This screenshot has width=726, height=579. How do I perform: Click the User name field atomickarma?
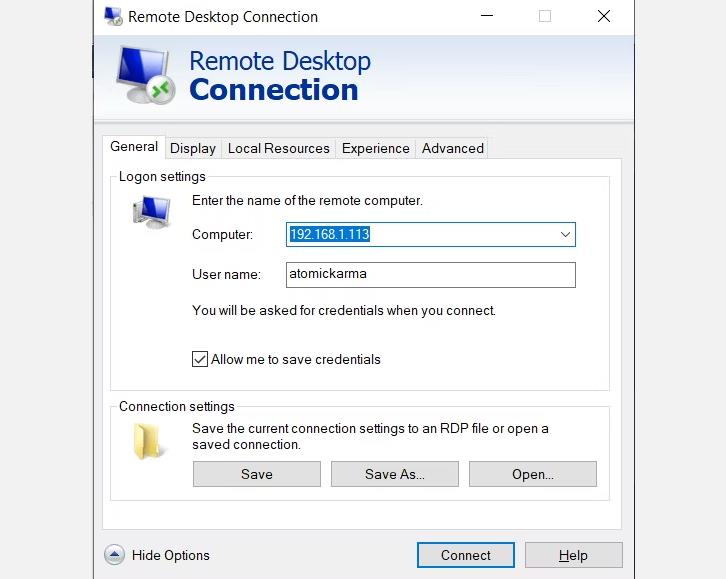click(431, 275)
